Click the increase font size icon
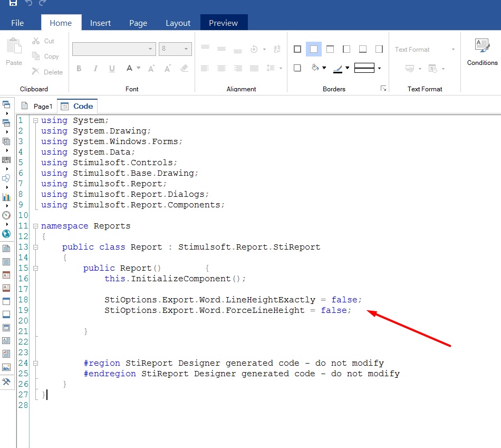Screen dimensions: 501x448 click(151, 69)
